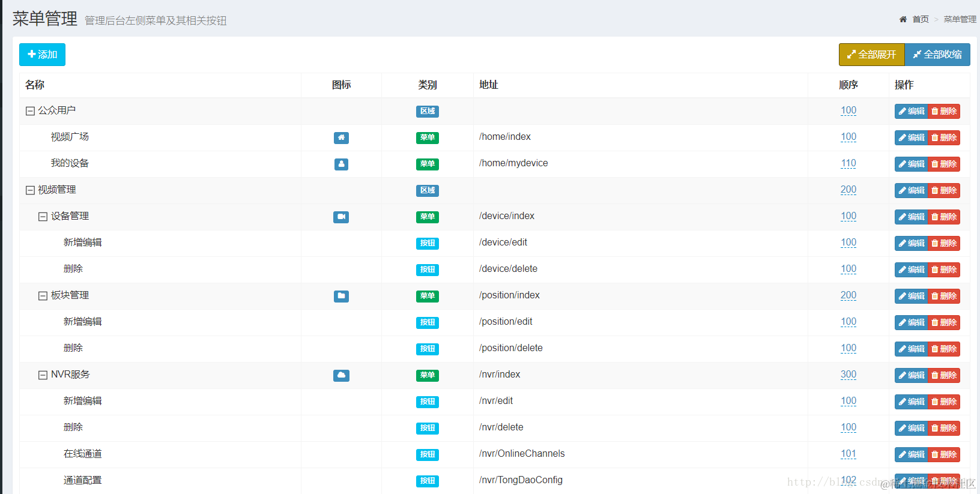This screenshot has width=980, height=494.
Task: Edit the /position/edit row
Action: pyautogui.click(x=912, y=322)
